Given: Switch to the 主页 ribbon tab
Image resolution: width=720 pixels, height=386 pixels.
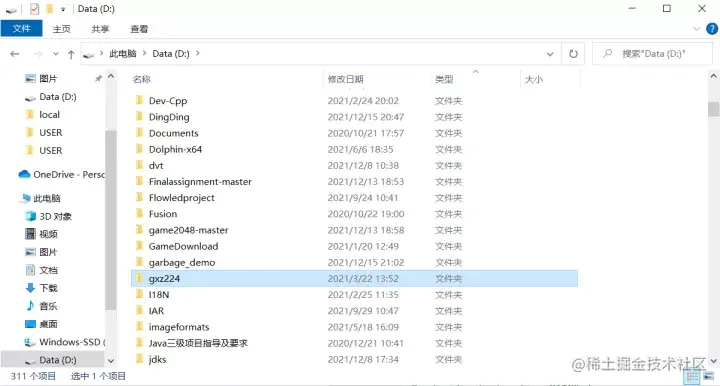Looking at the screenshot, I should (62, 29).
